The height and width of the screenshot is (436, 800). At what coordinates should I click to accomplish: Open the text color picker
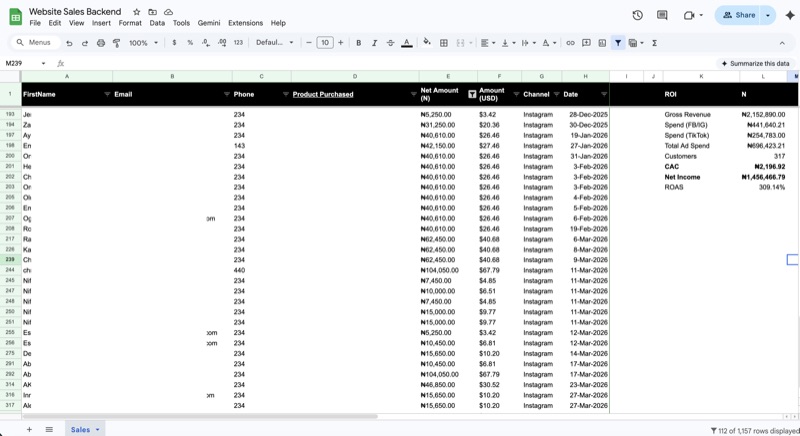pos(407,43)
